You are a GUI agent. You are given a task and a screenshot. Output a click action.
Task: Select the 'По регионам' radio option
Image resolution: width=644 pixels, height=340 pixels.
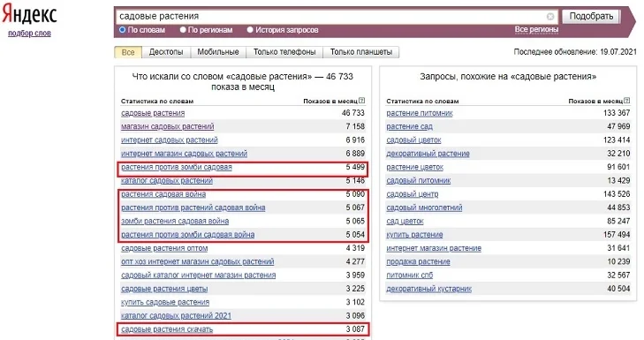pyautogui.click(x=183, y=29)
